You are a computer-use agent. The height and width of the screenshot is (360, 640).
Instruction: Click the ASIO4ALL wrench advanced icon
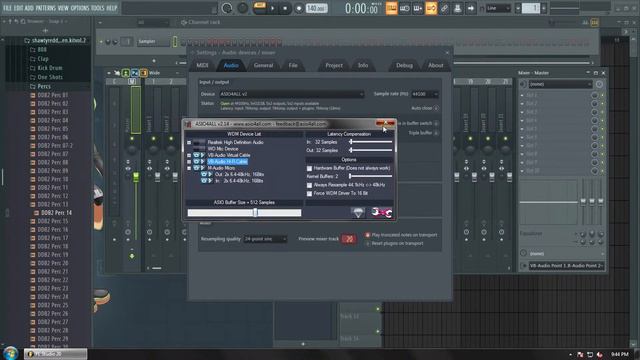pyautogui.click(x=382, y=213)
